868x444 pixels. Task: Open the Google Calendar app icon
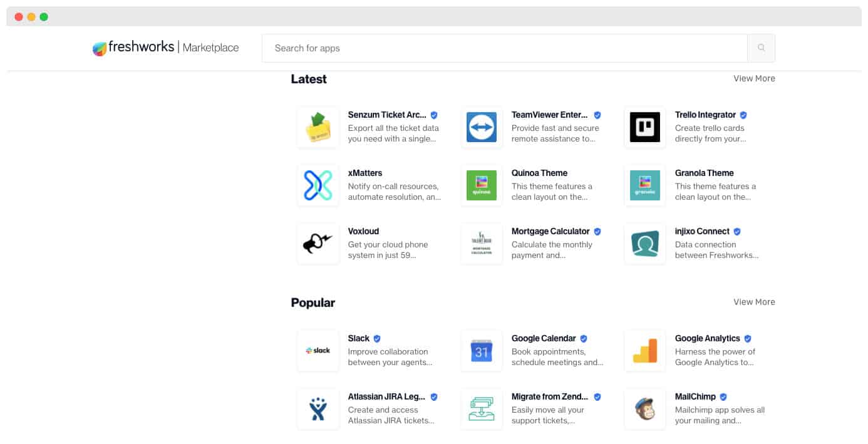(x=482, y=351)
